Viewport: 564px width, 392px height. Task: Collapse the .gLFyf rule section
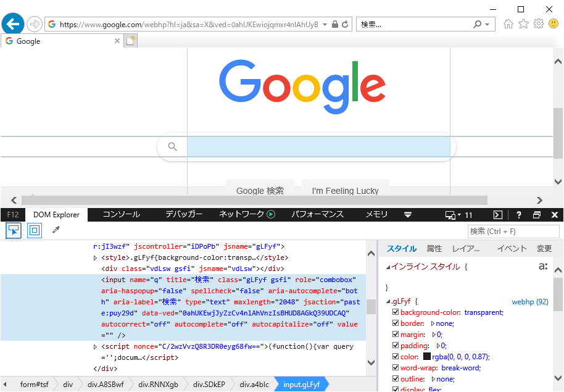(388, 302)
